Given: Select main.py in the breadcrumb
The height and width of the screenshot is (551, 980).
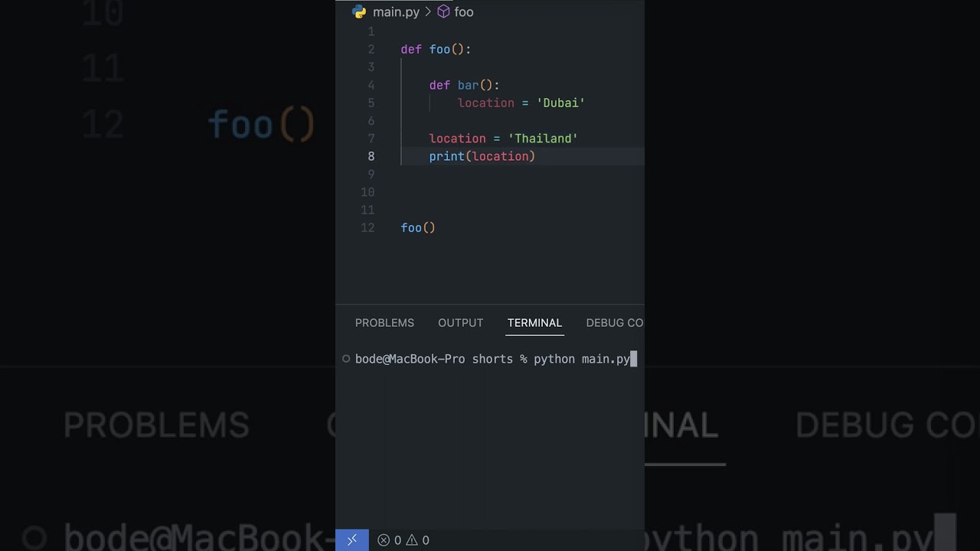Looking at the screenshot, I should [396, 12].
